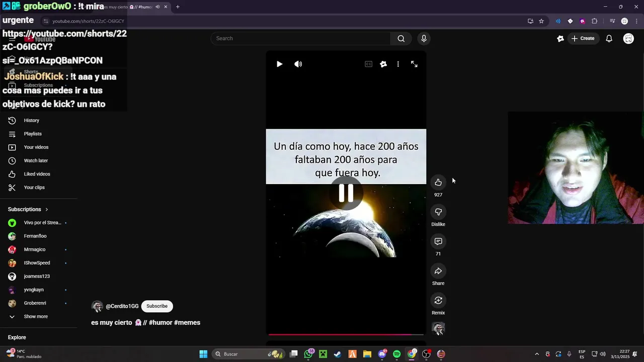Screen dimensions: 644x362
Task: Open the ESP language switcher
Action: click(x=582, y=354)
